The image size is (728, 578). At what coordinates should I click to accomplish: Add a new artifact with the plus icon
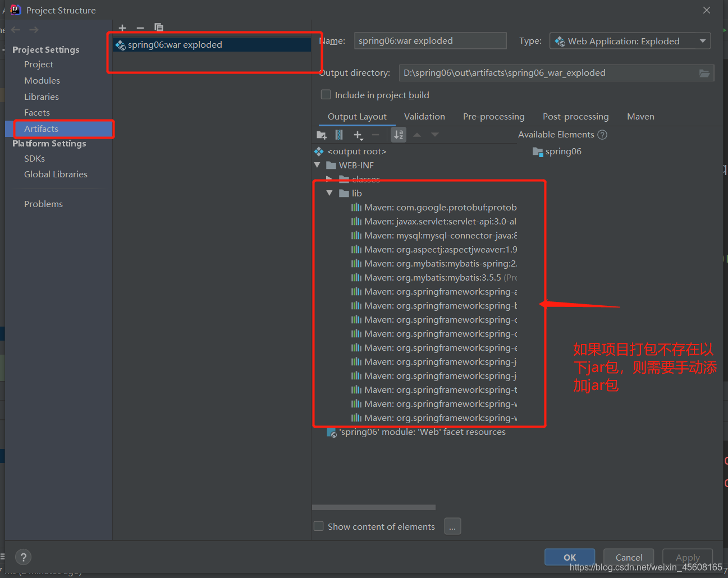(122, 27)
